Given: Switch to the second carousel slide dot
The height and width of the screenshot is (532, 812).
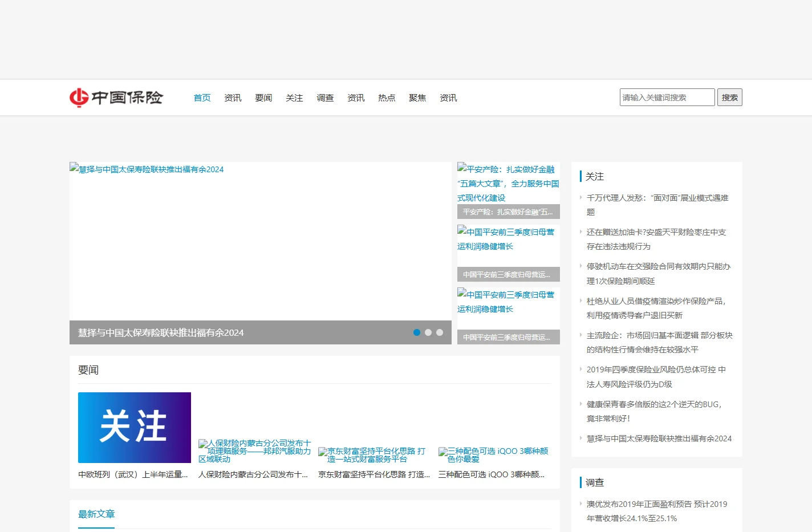Looking at the screenshot, I should 428,332.
